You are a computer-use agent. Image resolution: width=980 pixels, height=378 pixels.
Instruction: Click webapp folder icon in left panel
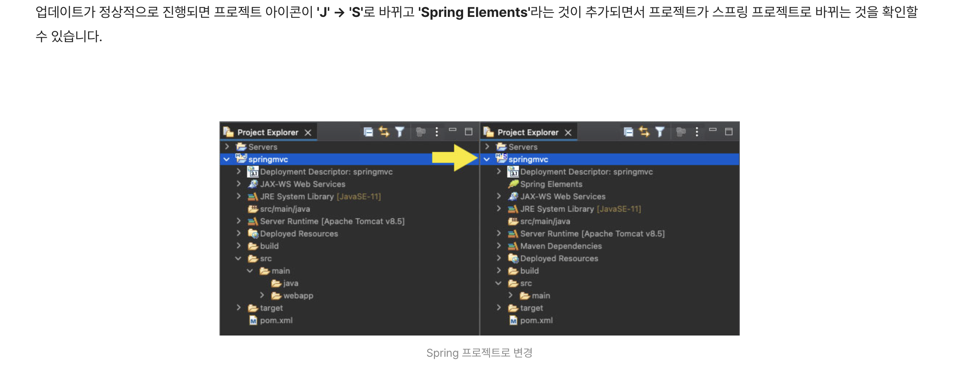[x=276, y=296]
